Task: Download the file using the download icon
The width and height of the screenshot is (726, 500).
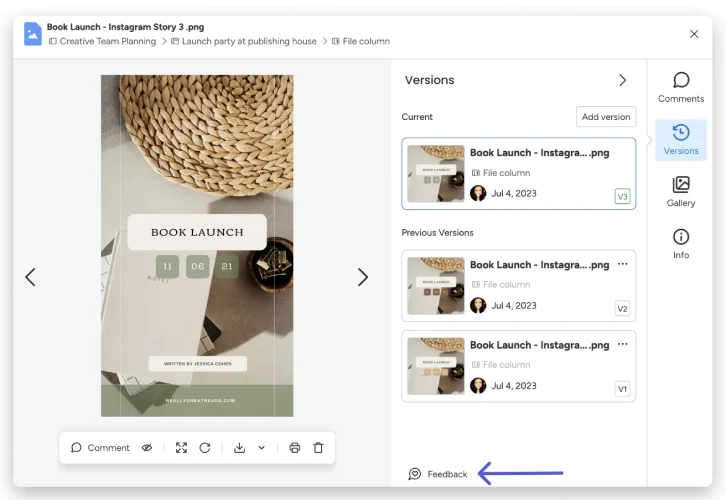Action: 239,448
